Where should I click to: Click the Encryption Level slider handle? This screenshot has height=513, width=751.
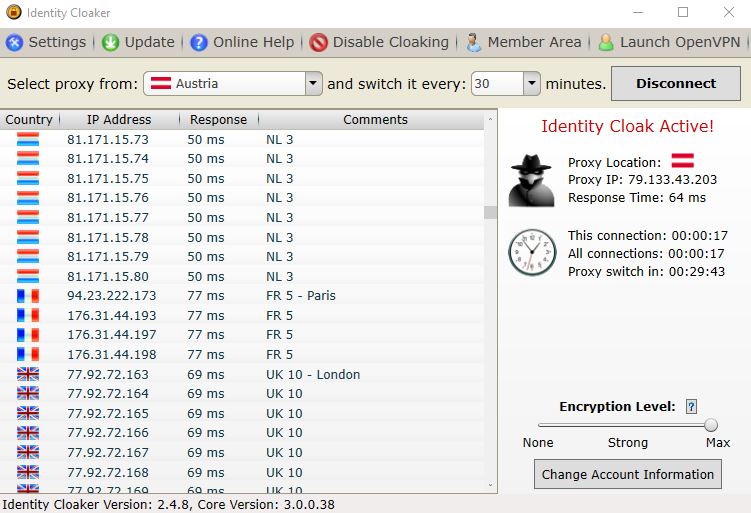coord(711,425)
